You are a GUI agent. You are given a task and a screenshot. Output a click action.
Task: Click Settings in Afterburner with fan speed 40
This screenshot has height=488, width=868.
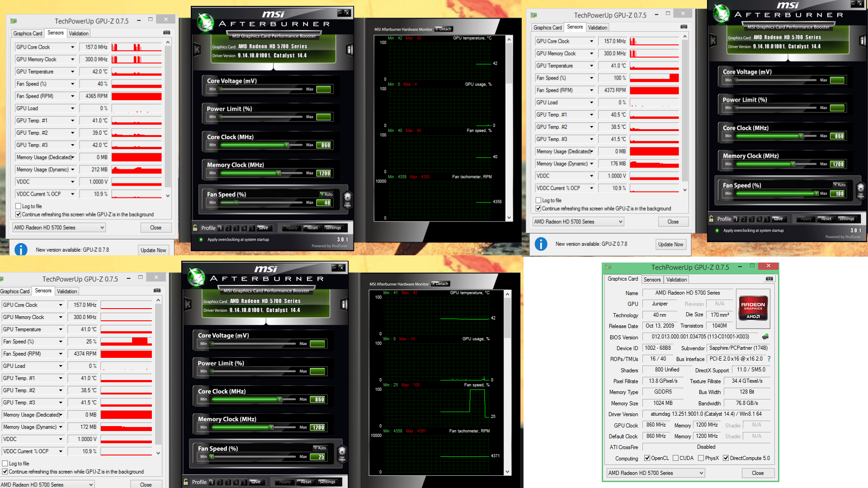point(333,228)
